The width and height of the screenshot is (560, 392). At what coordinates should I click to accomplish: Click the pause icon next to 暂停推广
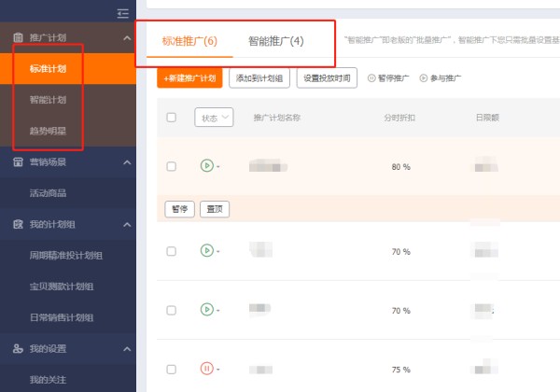(x=371, y=77)
